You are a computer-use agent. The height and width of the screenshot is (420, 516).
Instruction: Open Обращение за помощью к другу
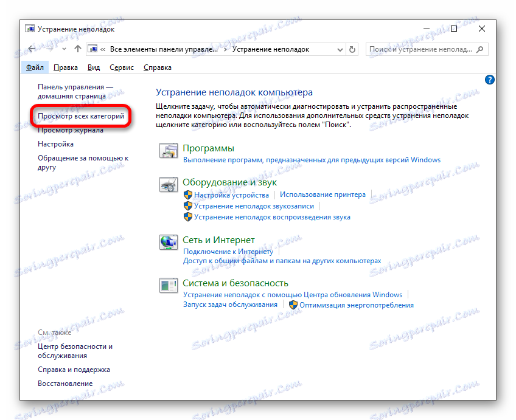(83, 163)
